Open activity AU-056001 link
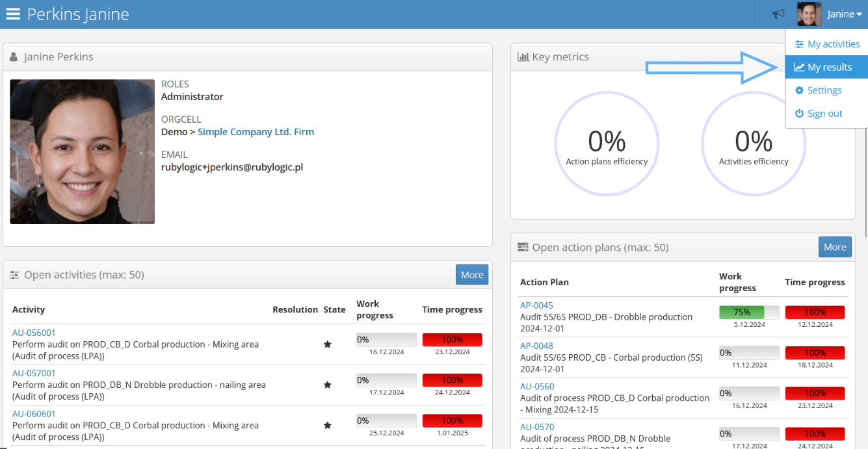Screen dimensions: 868x449 34,333
